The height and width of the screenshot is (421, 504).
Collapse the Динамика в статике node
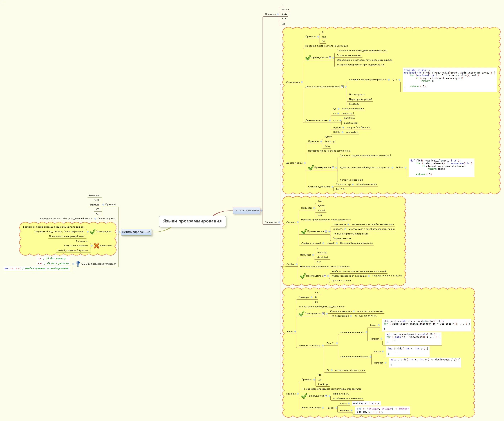coord(330,121)
